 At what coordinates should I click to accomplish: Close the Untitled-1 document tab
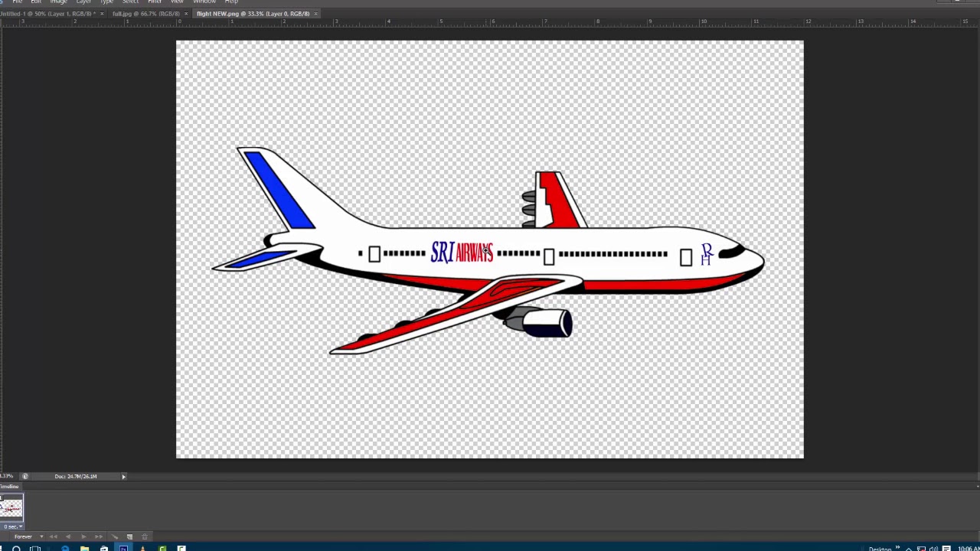pyautogui.click(x=102, y=14)
